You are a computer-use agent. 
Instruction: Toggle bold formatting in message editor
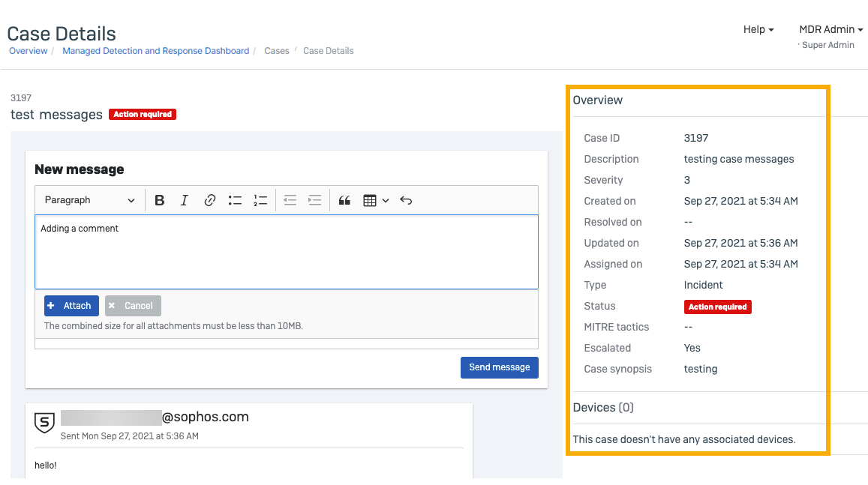tap(160, 200)
